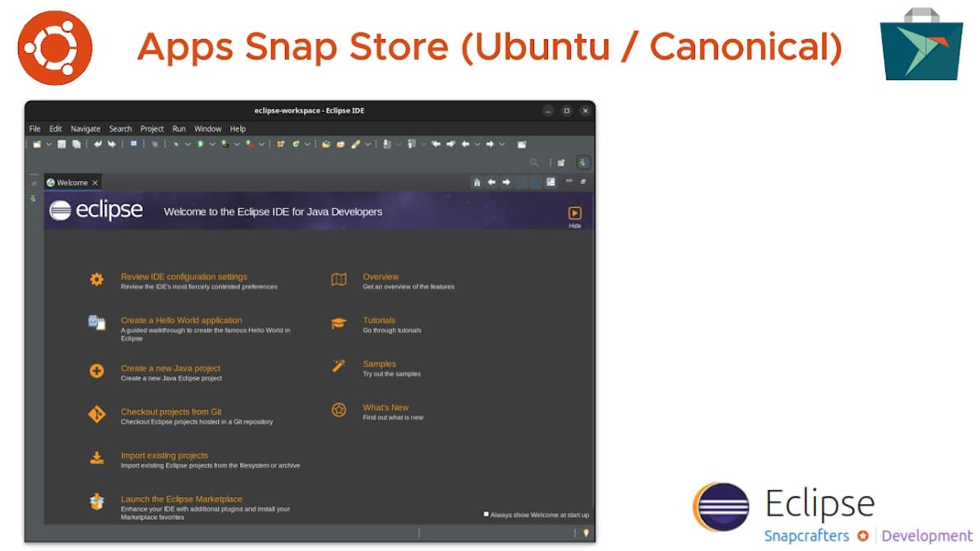Image resolution: width=980 pixels, height=551 pixels.
Task: Click the Welcome view's back arrow
Action: tap(492, 182)
